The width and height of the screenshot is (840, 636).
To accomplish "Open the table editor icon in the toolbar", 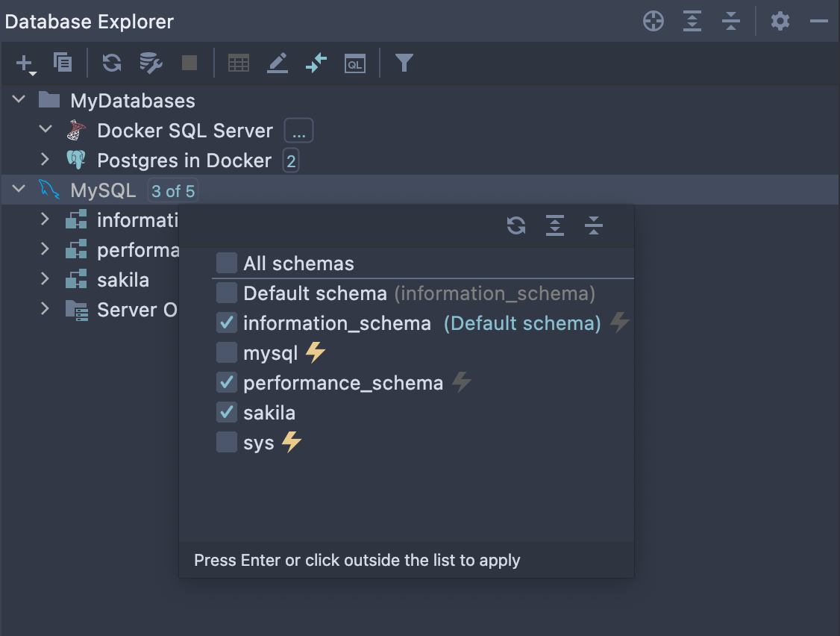I will [x=239, y=63].
